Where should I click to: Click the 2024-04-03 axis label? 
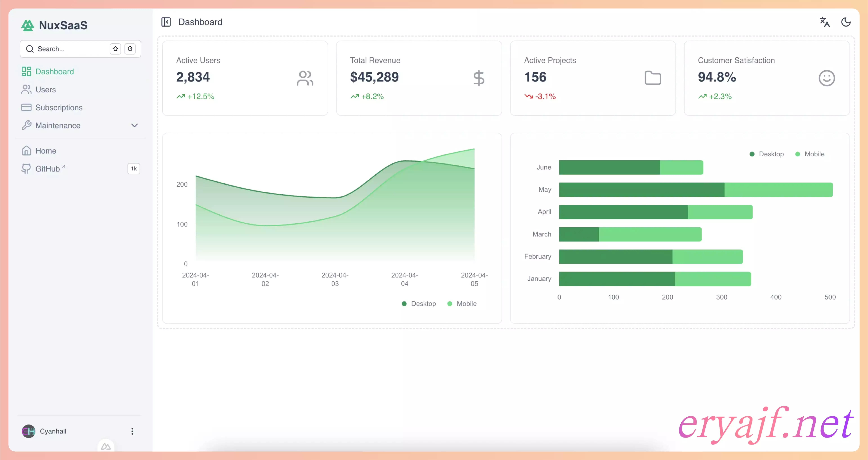tap(335, 279)
